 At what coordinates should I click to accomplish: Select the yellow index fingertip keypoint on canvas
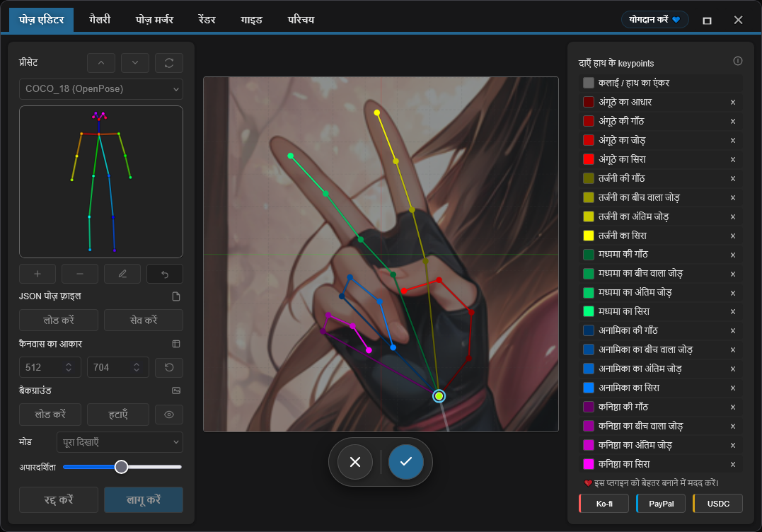376,112
